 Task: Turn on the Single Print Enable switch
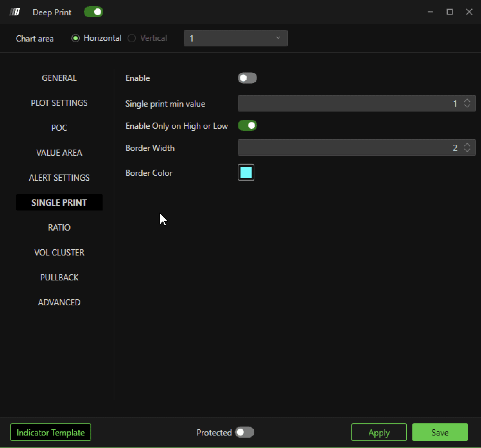pos(247,78)
